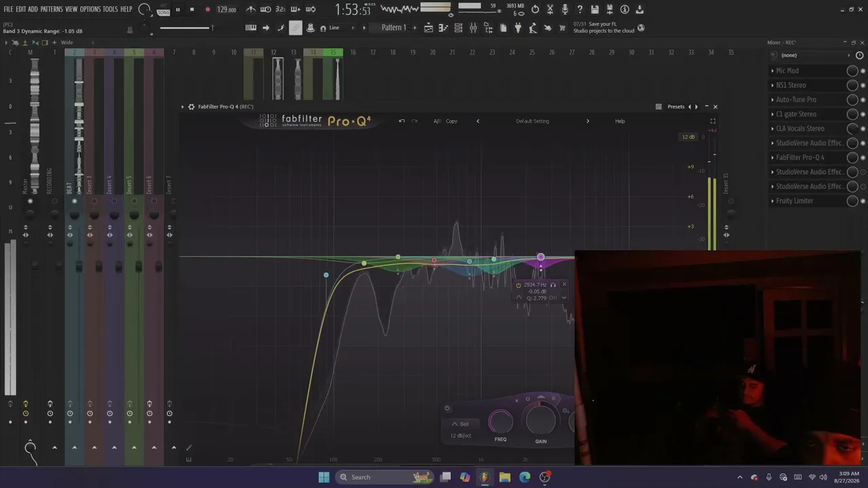
Task: Open the EDIT menu
Action: (20, 9)
